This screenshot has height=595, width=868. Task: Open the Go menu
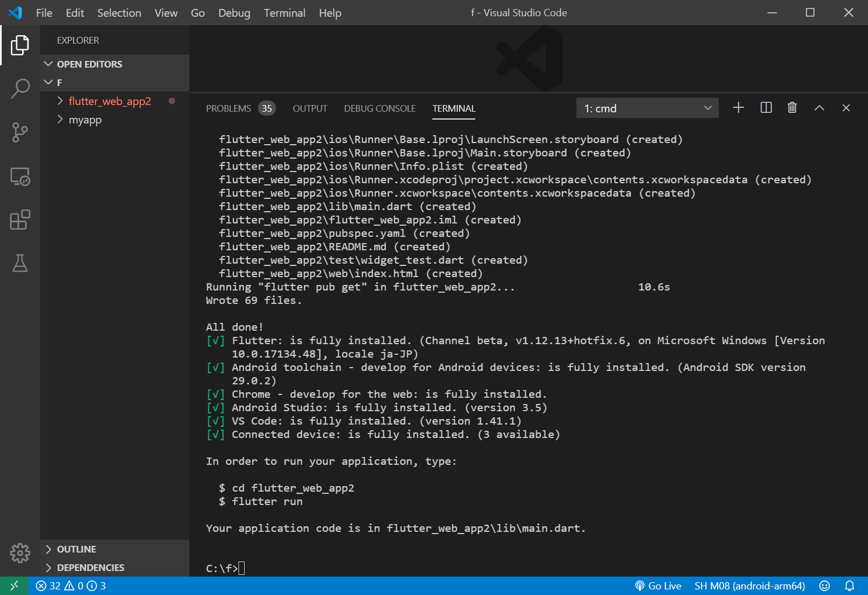(198, 13)
